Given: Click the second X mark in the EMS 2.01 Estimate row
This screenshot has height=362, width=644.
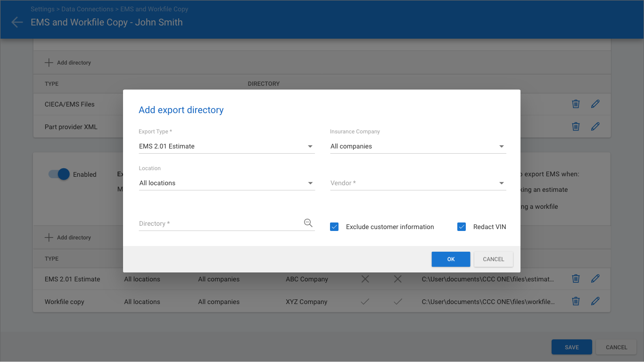Looking at the screenshot, I should (398, 279).
